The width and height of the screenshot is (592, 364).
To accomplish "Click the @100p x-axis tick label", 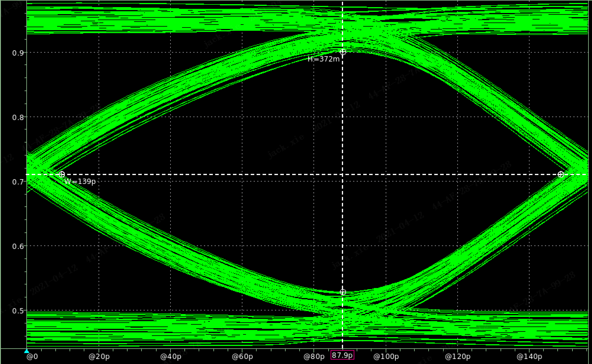I will (386, 357).
